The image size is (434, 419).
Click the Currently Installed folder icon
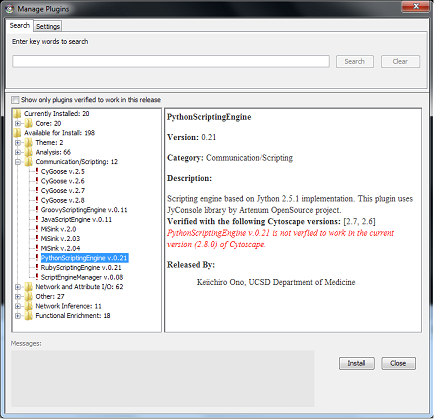coord(17,114)
